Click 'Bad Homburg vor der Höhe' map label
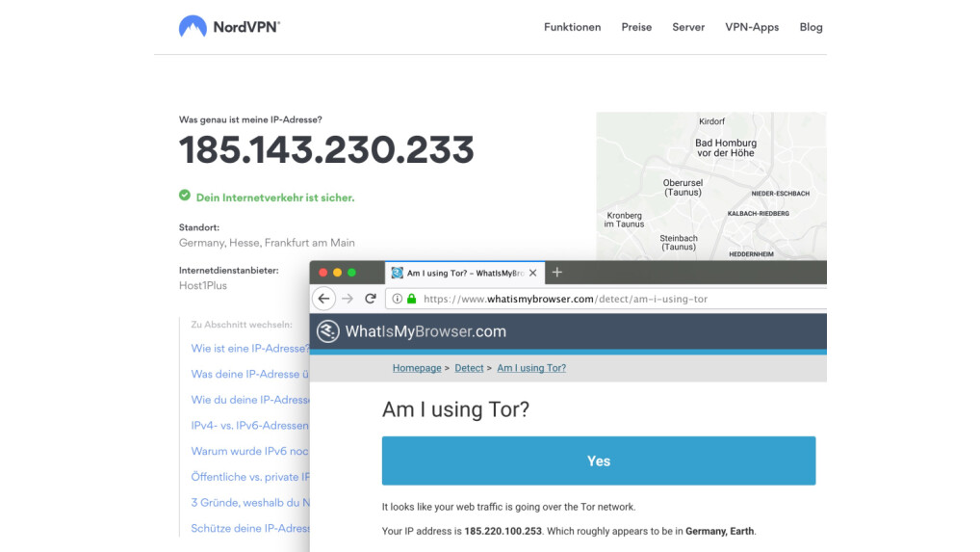The height and width of the screenshot is (552, 980). click(x=726, y=147)
